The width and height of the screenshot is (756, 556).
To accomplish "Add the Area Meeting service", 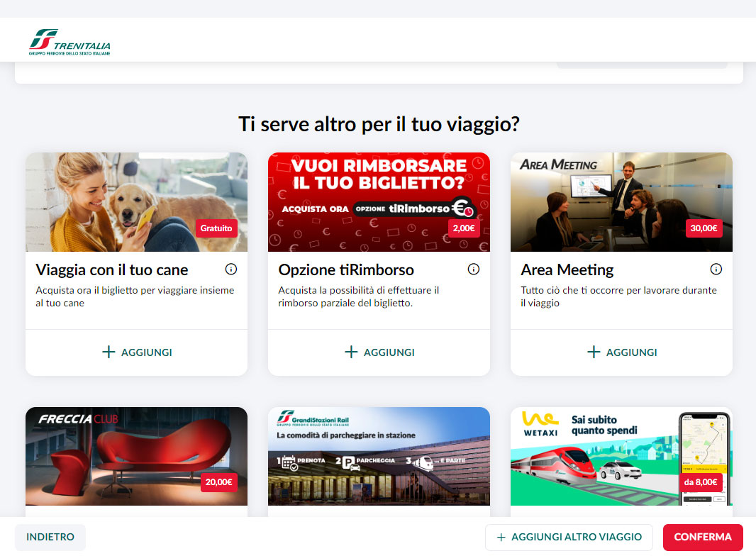I will (x=621, y=352).
